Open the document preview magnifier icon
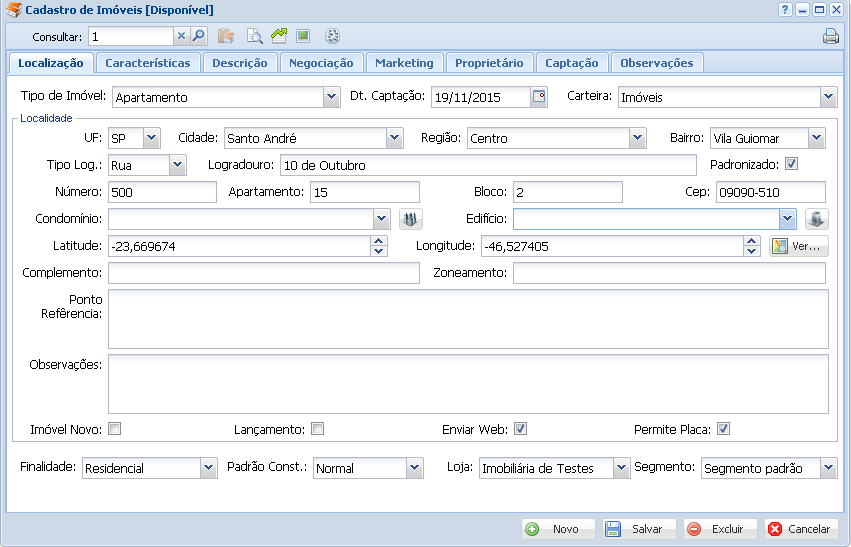Screen dimensions: 851x547 [254, 37]
